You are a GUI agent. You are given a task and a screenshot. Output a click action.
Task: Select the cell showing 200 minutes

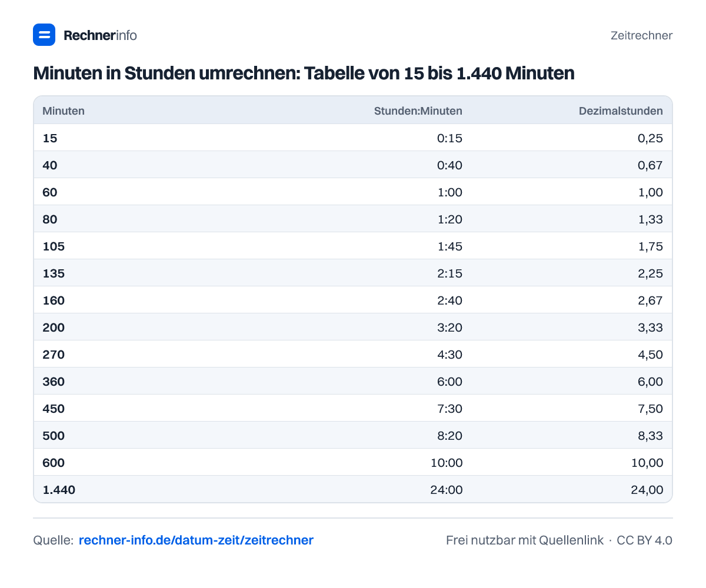[54, 328]
